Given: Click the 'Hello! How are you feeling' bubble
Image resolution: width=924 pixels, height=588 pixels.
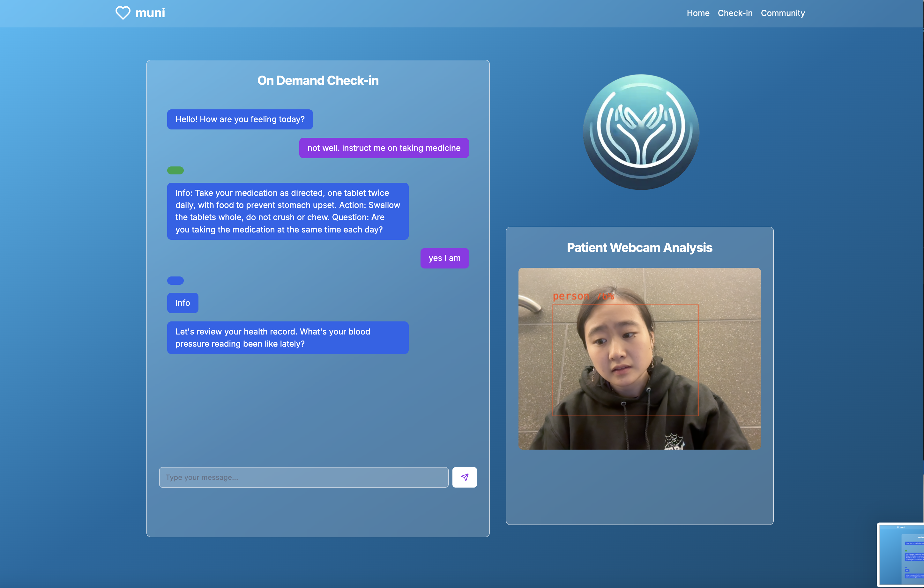Looking at the screenshot, I should click(x=240, y=119).
